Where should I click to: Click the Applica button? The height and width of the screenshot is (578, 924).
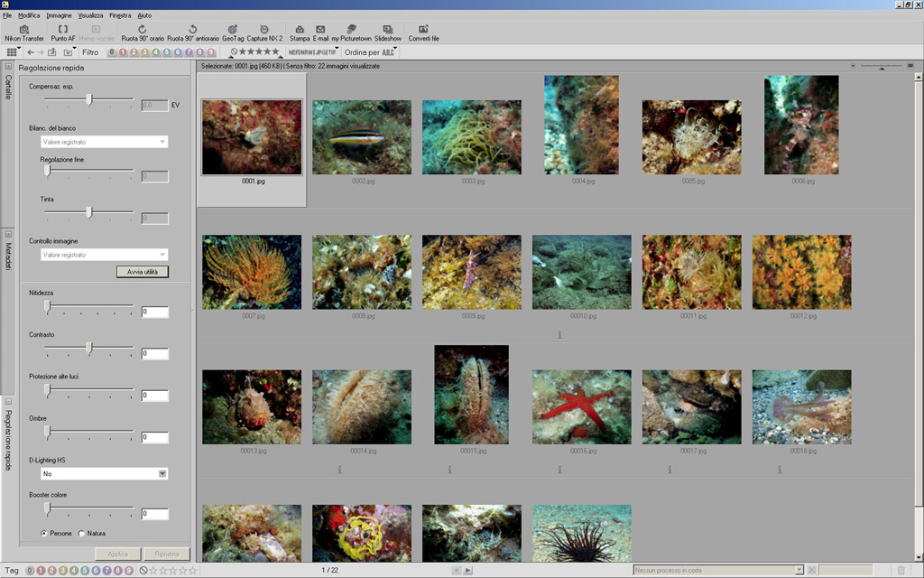pos(118,555)
